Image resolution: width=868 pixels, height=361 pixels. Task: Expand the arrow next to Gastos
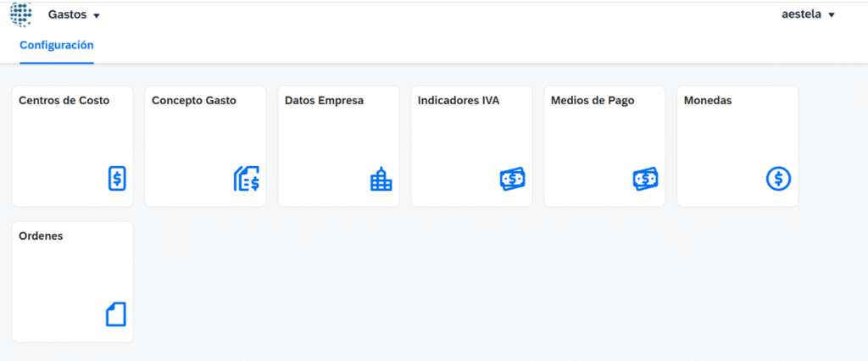coord(97,16)
